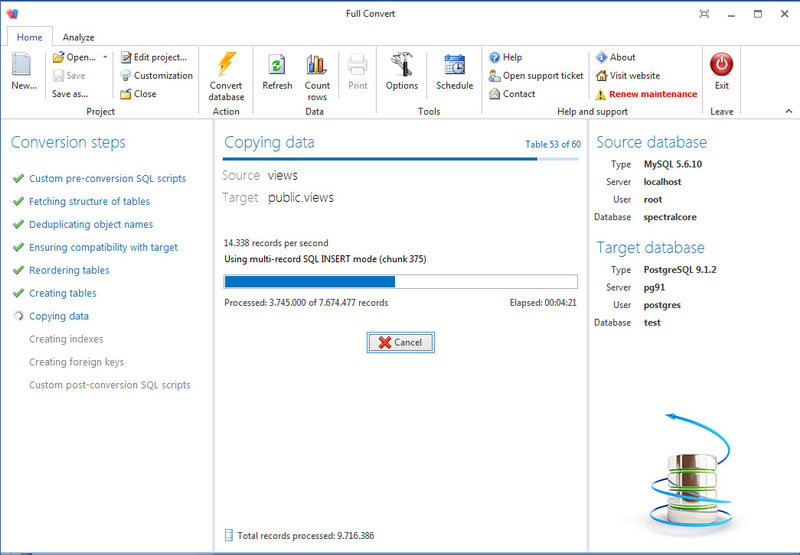
Task: Click Custom post-conversion SQL scripts step
Action: tap(109, 385)
